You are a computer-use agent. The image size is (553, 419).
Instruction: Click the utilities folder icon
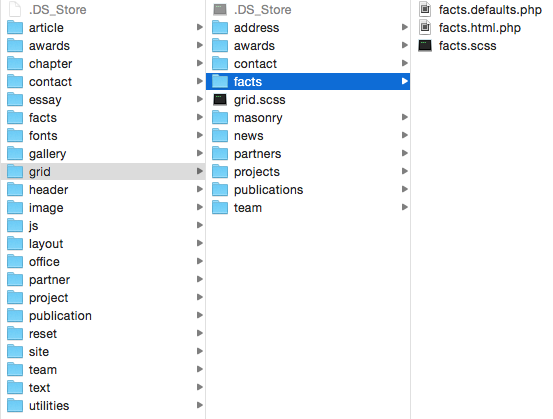(15, 405)
